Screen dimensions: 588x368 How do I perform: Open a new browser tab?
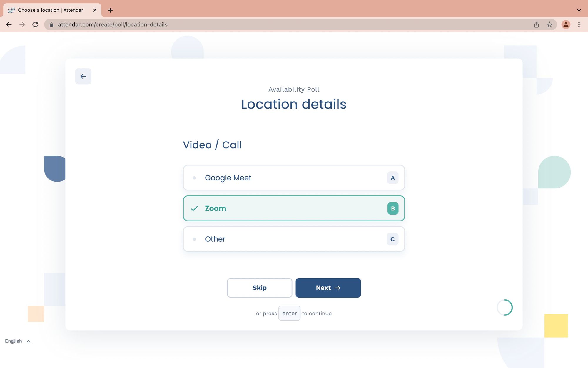pyautogui.click(x=110, y=10)
